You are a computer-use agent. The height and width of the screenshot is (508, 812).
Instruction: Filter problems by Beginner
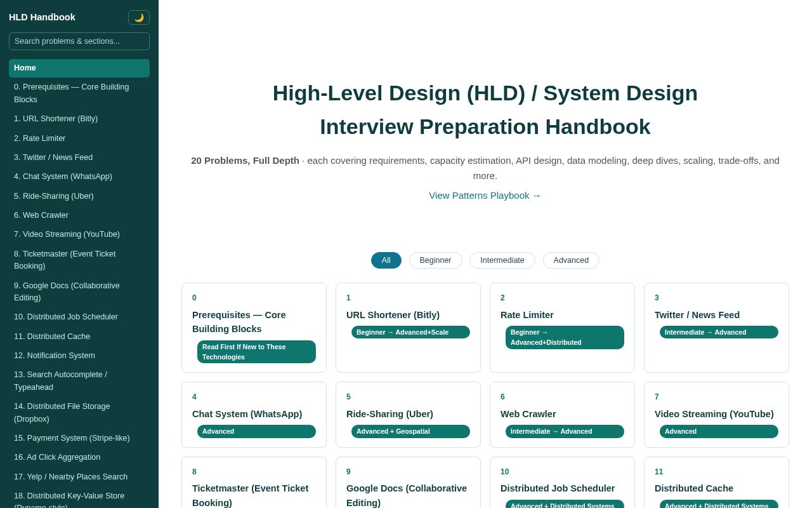pyautogui.click(x=436, y=260)
